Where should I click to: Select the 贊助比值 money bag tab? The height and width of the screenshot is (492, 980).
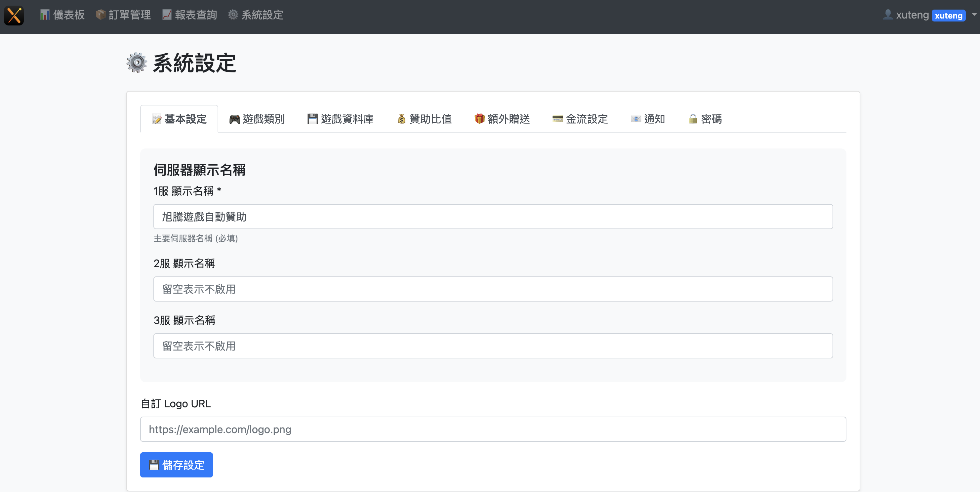pos(424,119)
